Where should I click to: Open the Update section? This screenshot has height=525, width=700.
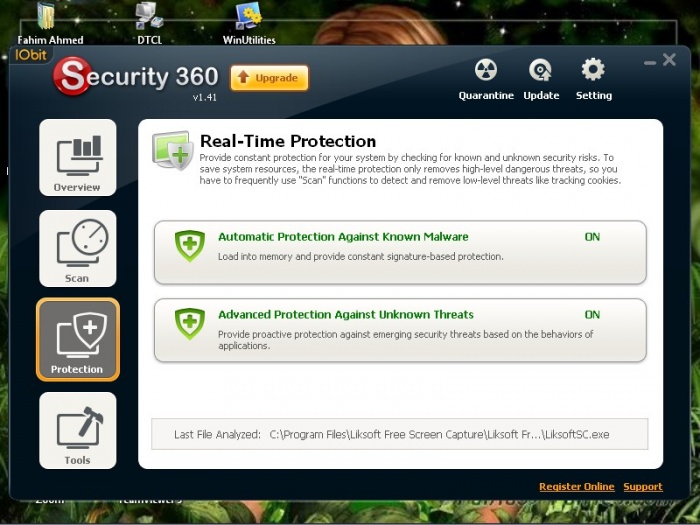click(541, 79)
